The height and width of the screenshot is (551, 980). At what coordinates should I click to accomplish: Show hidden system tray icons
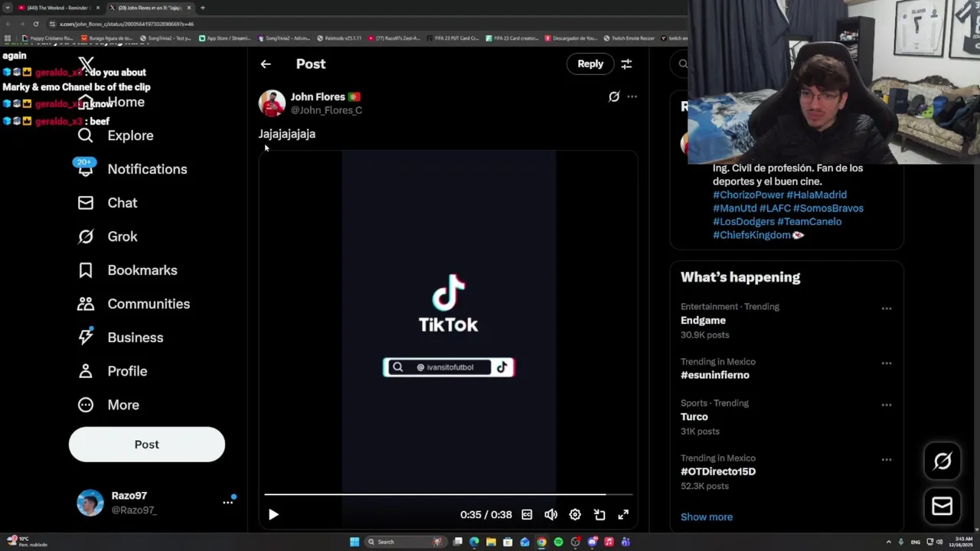click(x=888, y=542)
